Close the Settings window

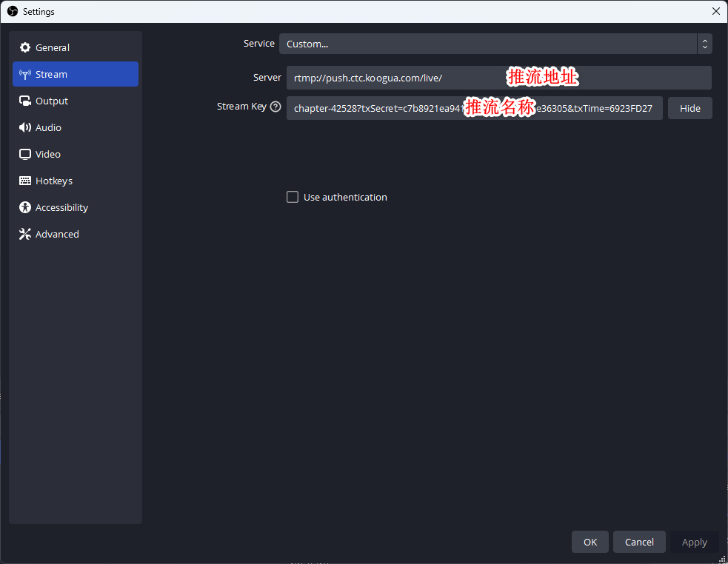pyautogui.click(x=715, y=11)
